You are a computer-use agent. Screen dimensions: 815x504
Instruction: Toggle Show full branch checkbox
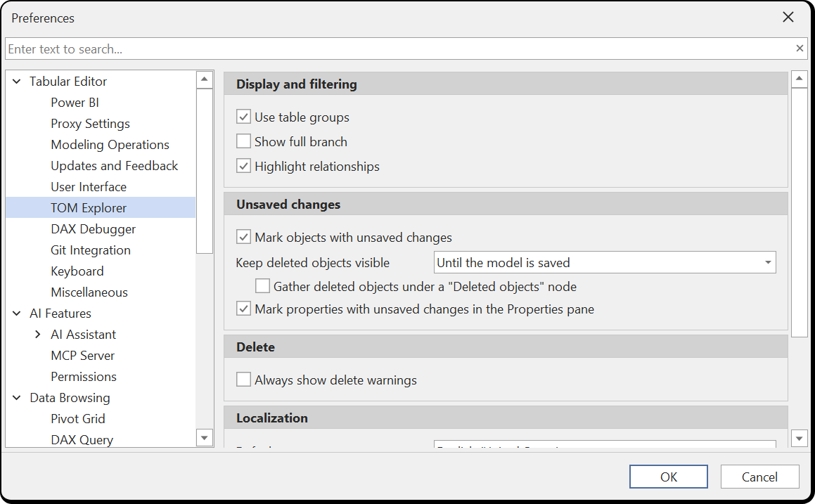click(243, 141)
